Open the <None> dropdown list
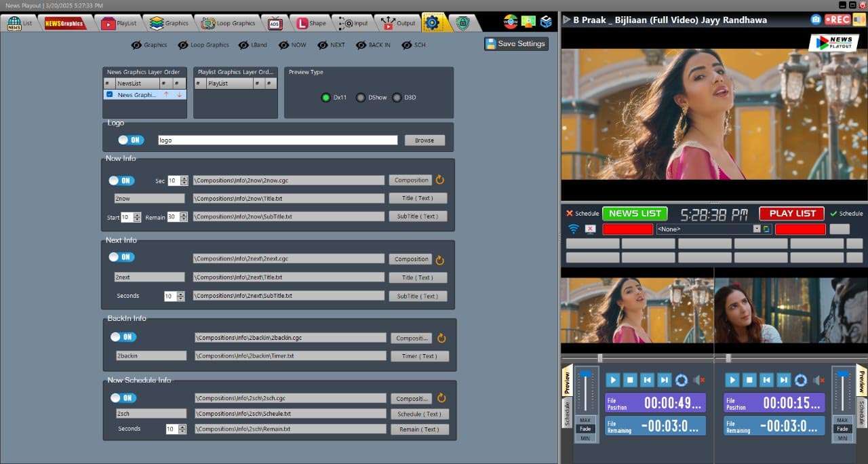This screenshot has width=868, height=464. coord(757,229)
